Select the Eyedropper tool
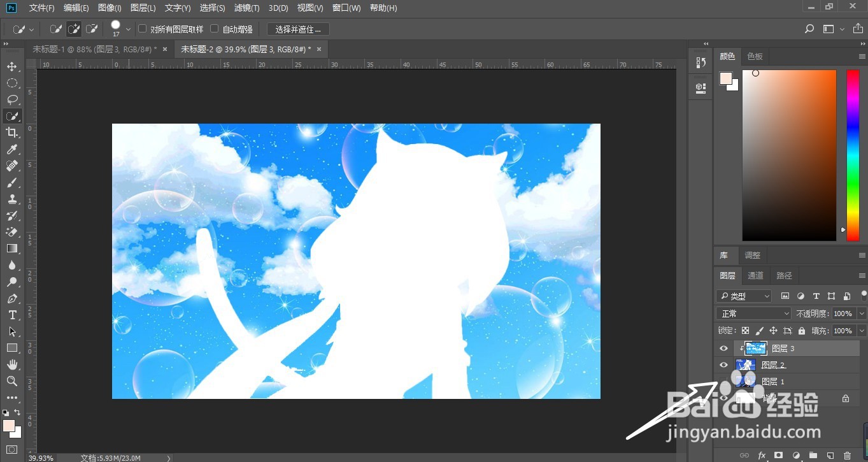This screenshot has width=868, height=462. pyautogui.click(x=12, y=149)
